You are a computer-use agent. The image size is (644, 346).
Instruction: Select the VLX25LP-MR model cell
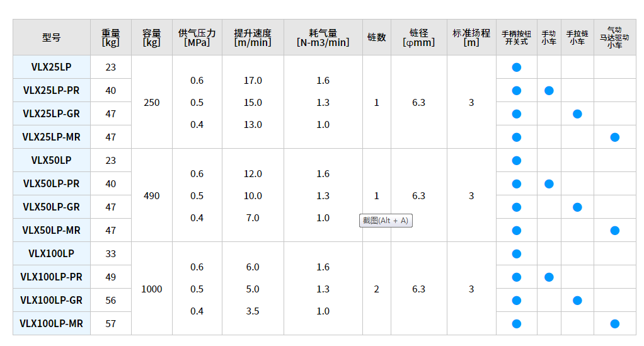51,137
